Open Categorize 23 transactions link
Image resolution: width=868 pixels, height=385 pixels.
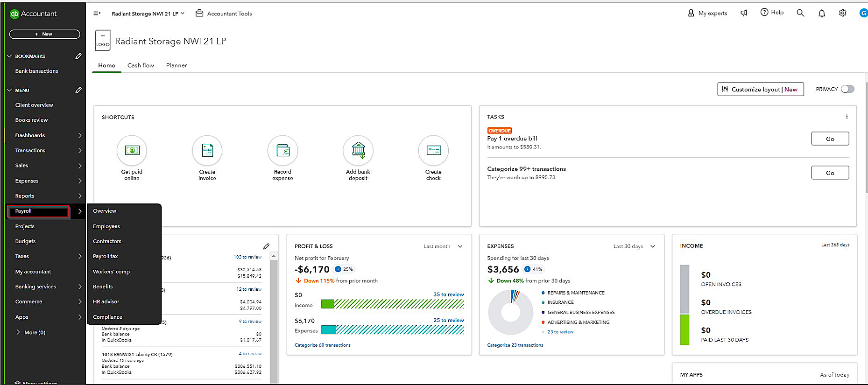tap(515, 345)
